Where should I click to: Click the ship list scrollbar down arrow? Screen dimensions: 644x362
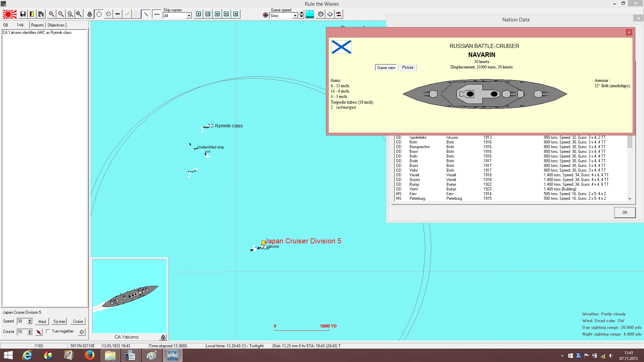click(630, 198)
